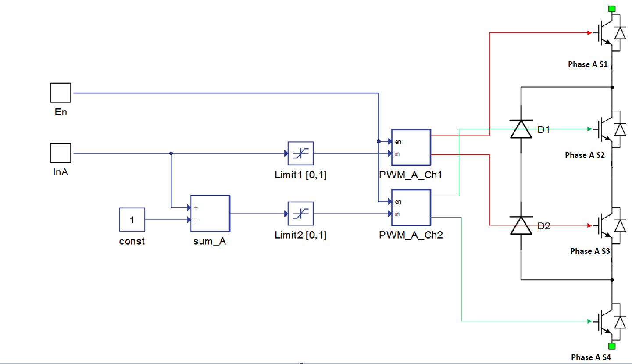Click the const block with value 1

click(x=132, y=220)
